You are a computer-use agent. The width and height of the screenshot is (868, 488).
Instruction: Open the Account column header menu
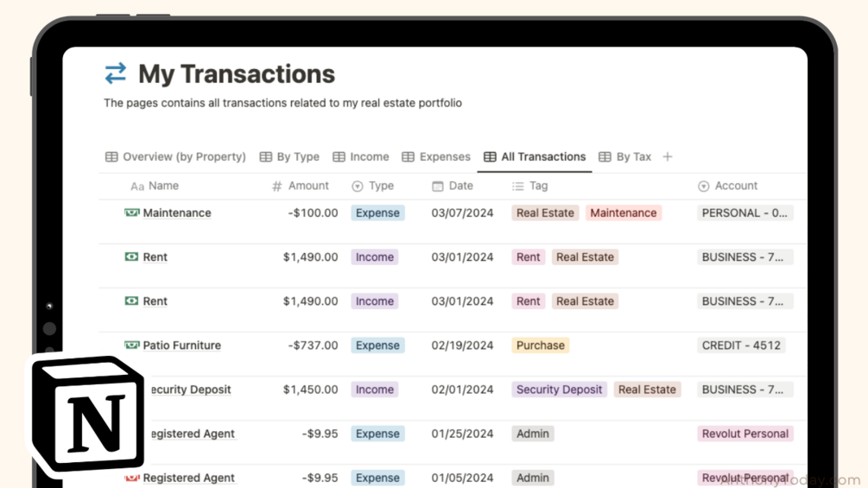[x=727, y=186]
